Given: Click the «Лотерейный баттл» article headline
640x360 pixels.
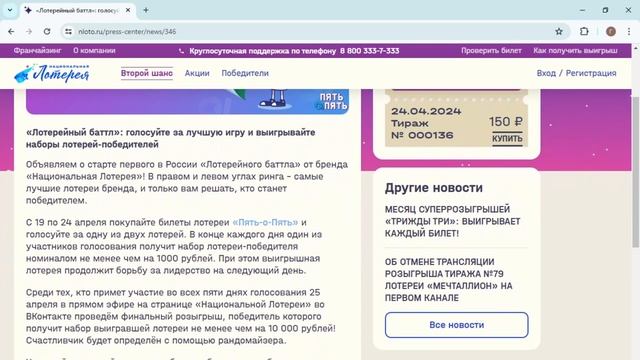Looking at the screenshot, I should pos(171,138).
